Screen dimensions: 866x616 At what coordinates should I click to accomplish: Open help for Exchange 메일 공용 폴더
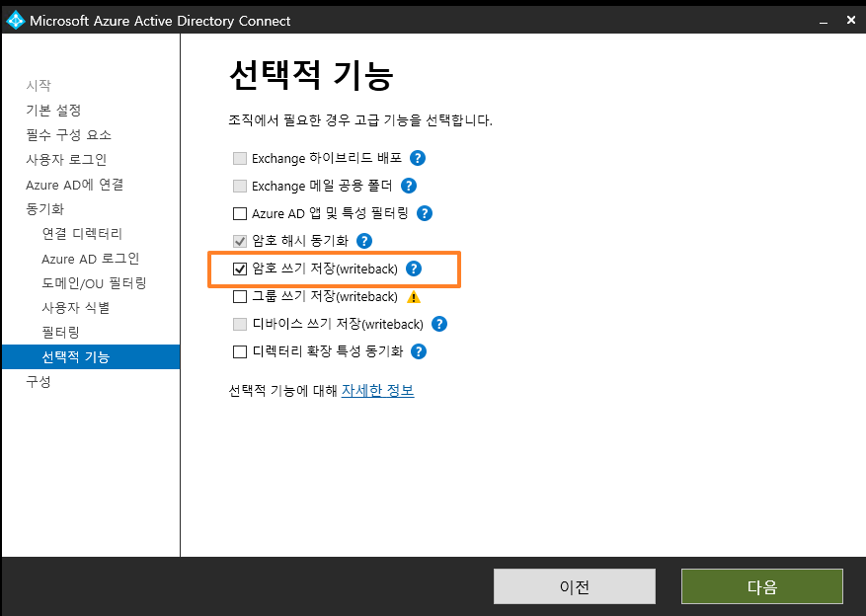(408, 186)
